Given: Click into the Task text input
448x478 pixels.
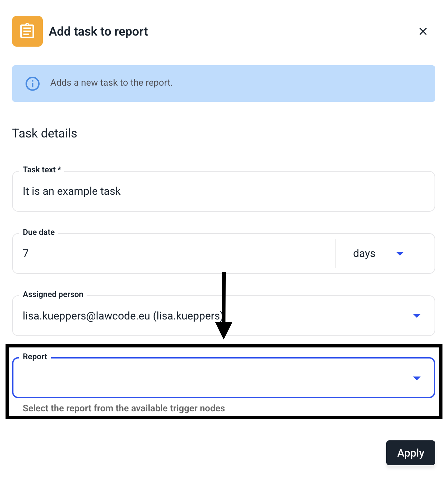Looking at the screenshot, I should 224,191.
